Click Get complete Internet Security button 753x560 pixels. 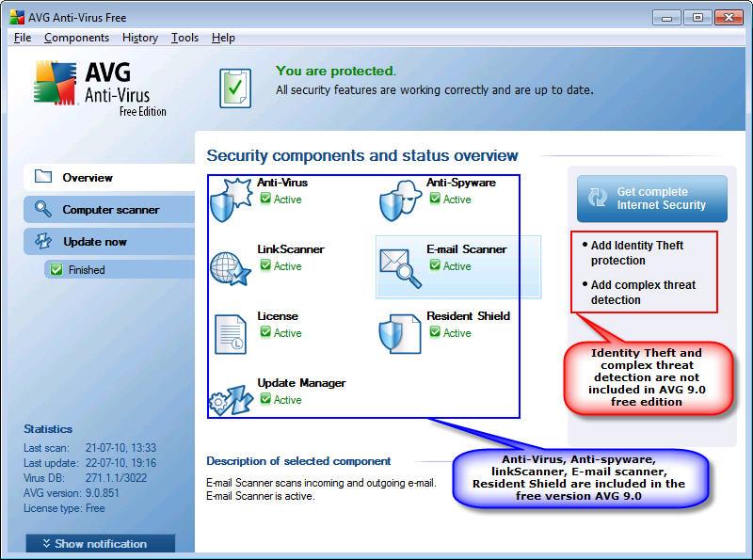point(652,199)
